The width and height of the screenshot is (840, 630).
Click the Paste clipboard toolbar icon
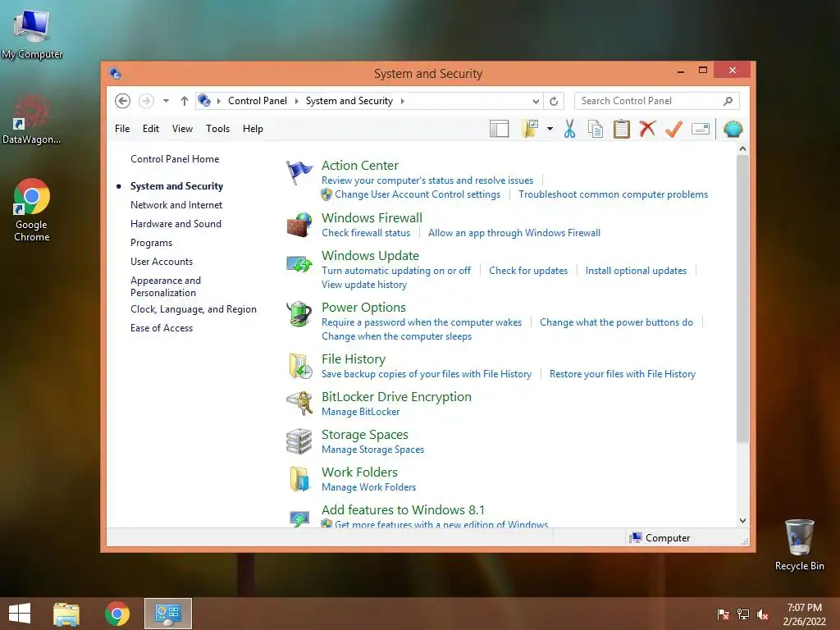point(622,129)
